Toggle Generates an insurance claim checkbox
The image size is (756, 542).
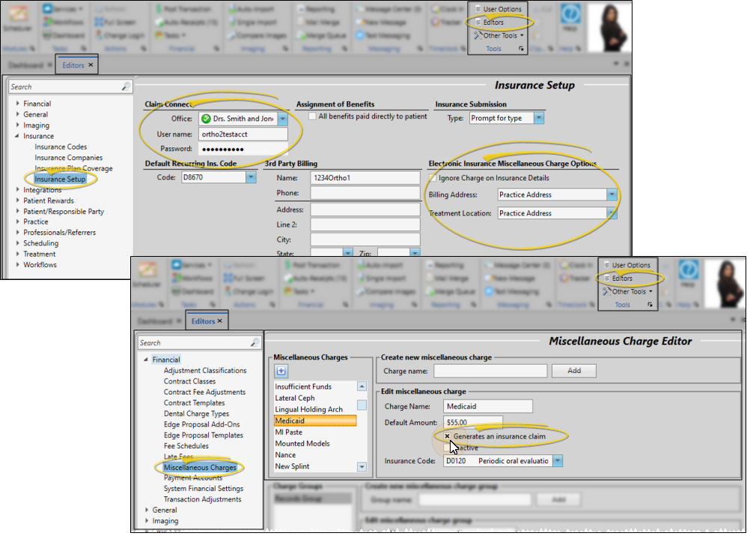click(447, 436)
